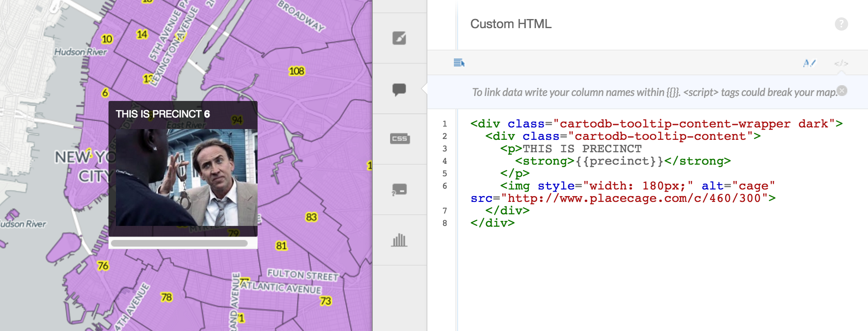Click precinct label 78 on map
Viewport: 868px width, 331px height.
click(166, 297)
